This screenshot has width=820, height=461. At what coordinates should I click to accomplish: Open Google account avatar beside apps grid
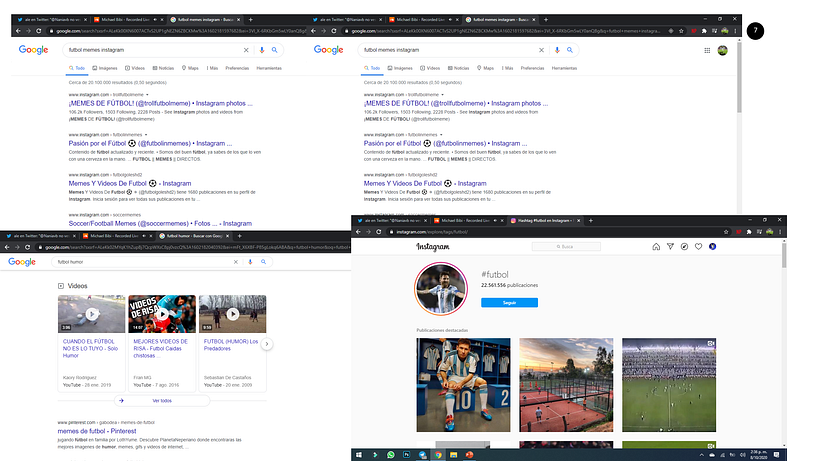(x=723, y=50)
